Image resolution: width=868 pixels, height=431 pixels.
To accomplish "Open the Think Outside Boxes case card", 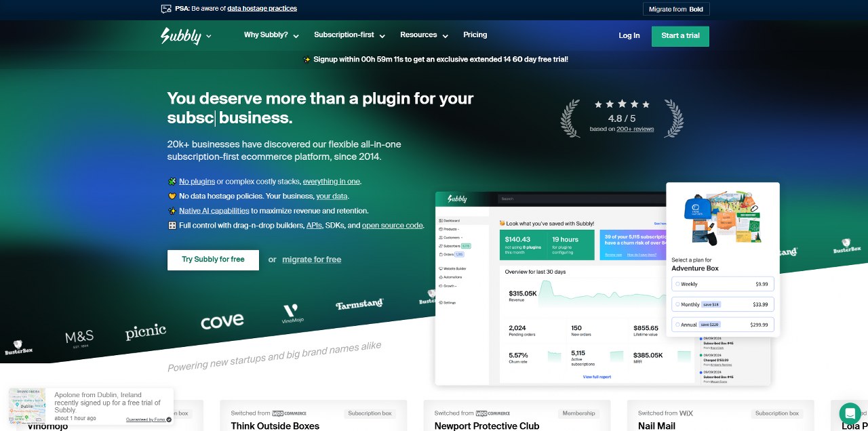I will coord(313,415).
